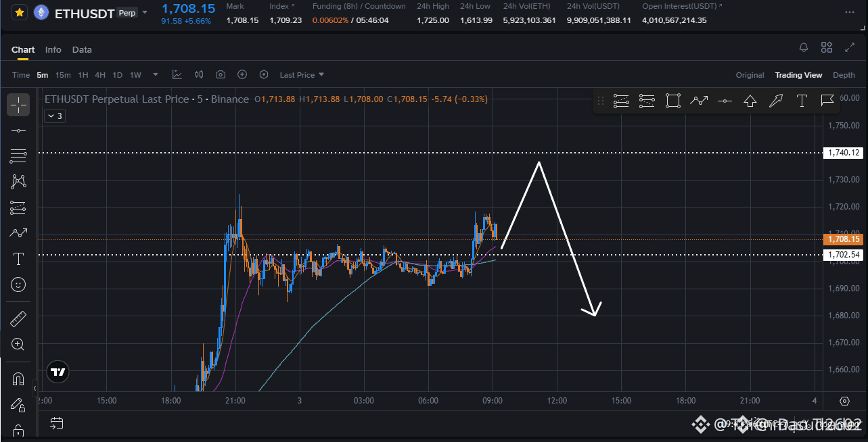Activate the zoom-in tool
The image size is (868, 442).
(x=18, y=344)
